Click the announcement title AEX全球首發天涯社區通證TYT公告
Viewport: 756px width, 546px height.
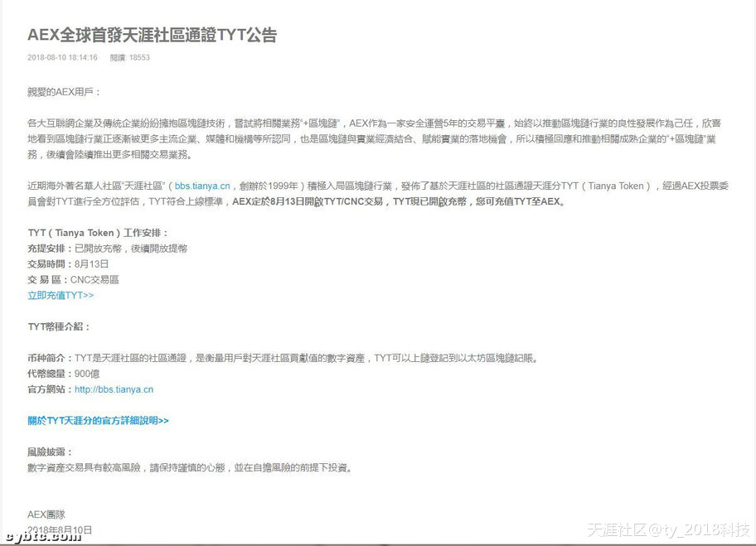(x=152, y=35)
